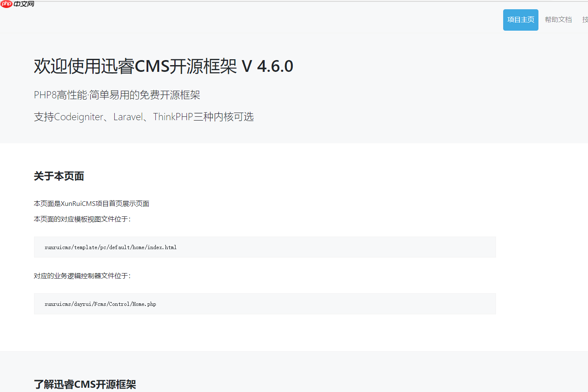Click the 本页面是XunRuiCMS项目首页展示页面 paragraph
588x392 pixels.
[91, 204]
